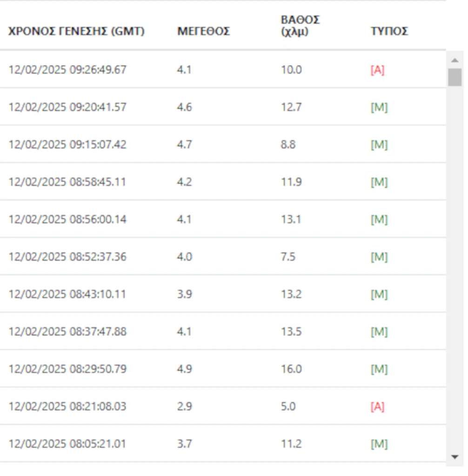Click red [A] type for 08:21:08.03 event

click(x=377, y=407)
